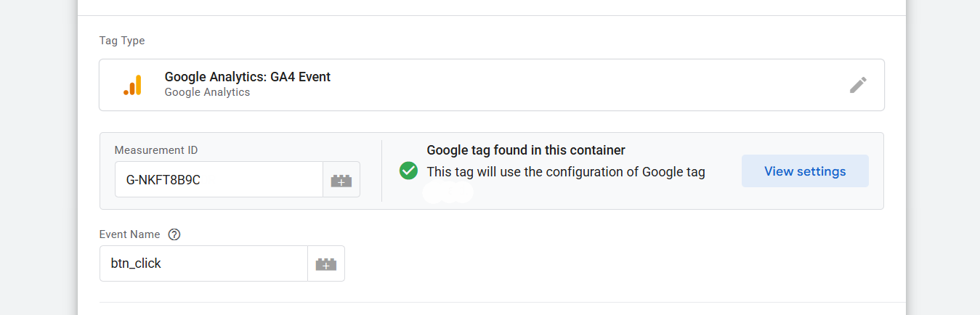Click 'Google tag found in this container' heading

click(526, 150)
